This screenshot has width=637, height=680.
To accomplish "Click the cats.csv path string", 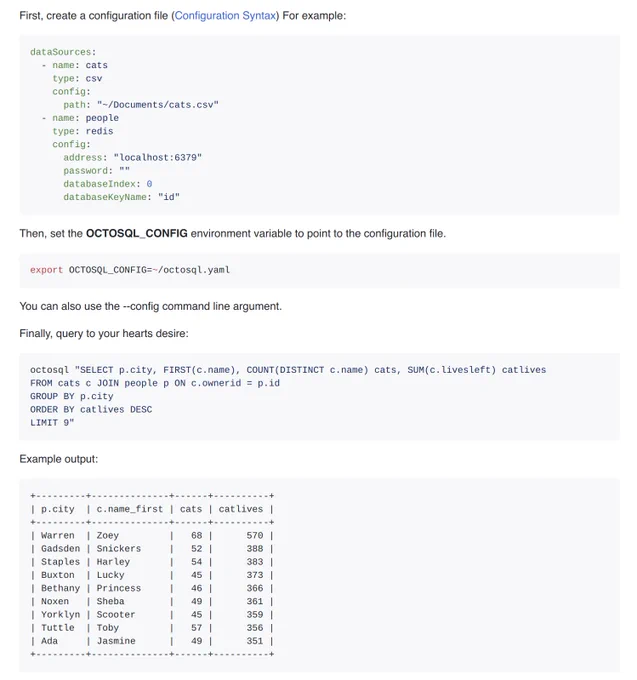I will [158, 105].
